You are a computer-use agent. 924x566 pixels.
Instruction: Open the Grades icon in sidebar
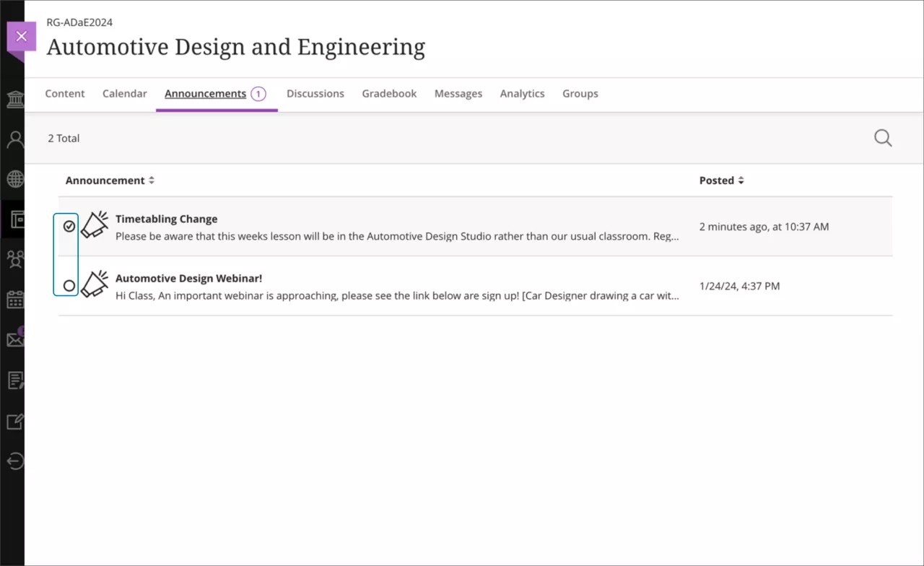tap(15, 380)
